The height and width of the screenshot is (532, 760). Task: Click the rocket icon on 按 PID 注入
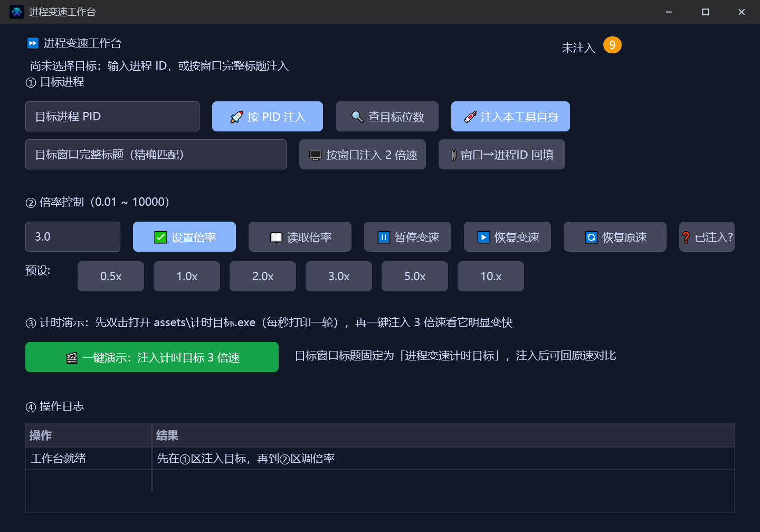[x=237, y=117]
